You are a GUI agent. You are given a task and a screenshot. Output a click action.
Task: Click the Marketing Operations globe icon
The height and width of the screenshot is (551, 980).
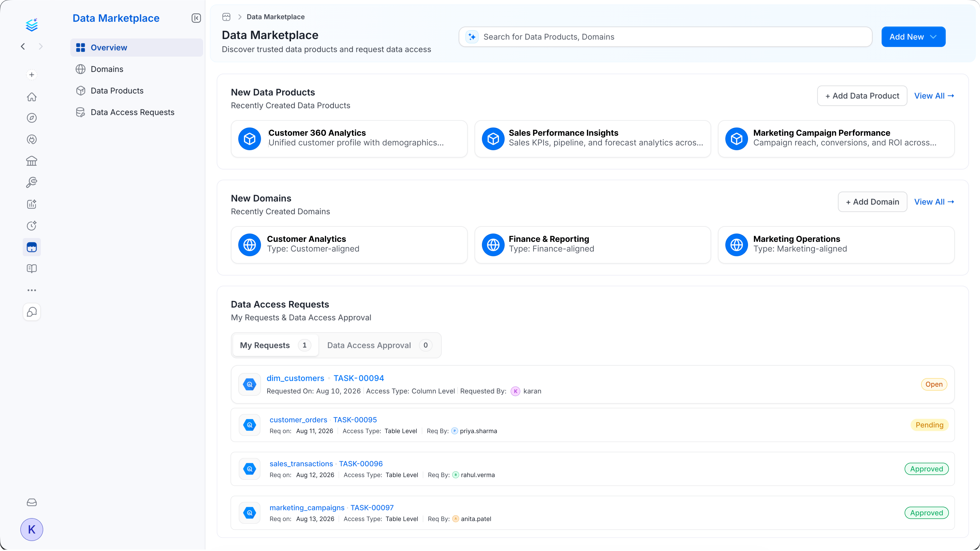[737, 245]
